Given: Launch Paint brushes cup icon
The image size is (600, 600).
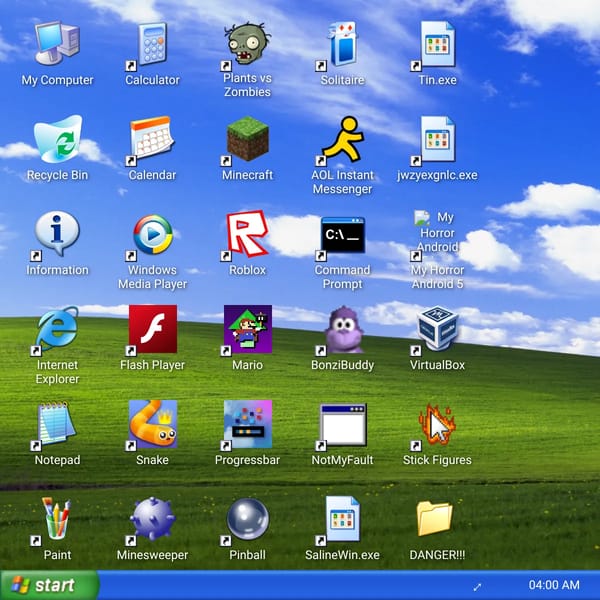Looking at the screenshot, I should (56, 518).
